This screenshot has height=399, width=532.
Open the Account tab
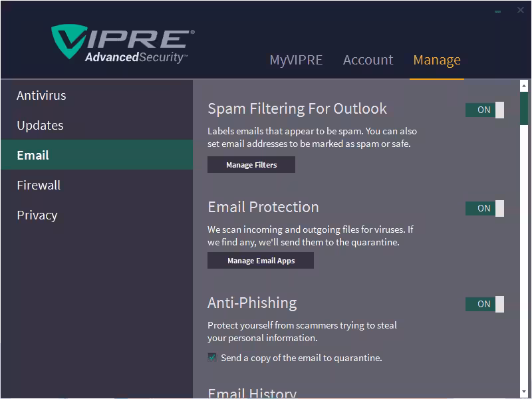click(x=368, y=60)
